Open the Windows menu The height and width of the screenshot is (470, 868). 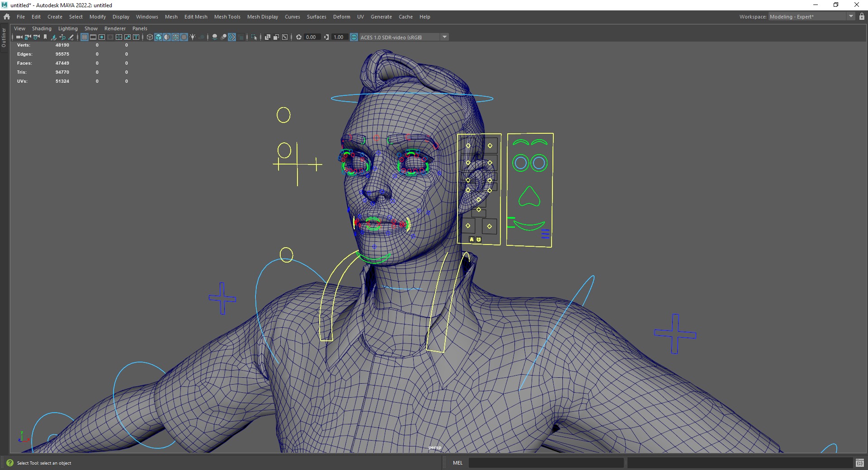(147, 17)
